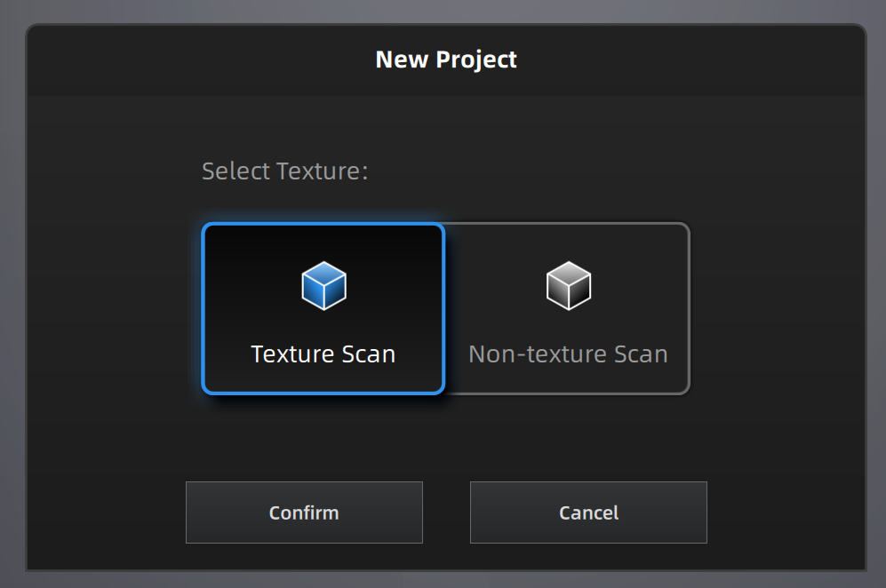Click the blue cube Texture Scan icon

(323, 286)
